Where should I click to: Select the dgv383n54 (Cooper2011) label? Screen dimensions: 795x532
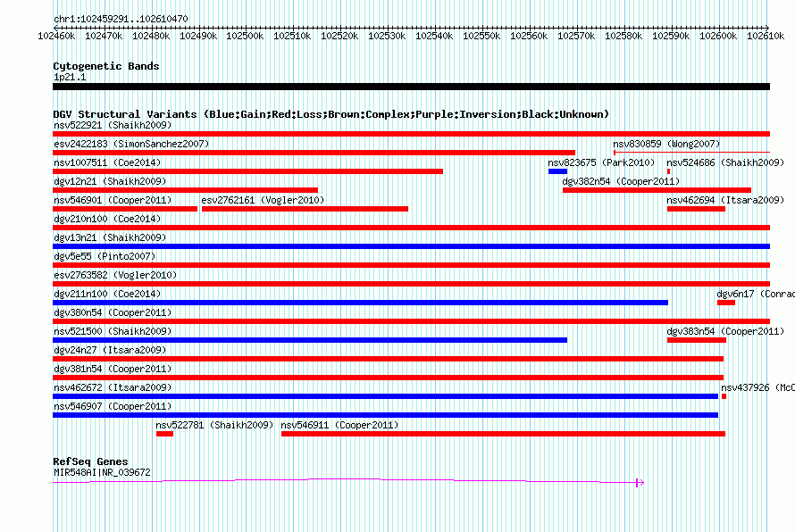725,331
